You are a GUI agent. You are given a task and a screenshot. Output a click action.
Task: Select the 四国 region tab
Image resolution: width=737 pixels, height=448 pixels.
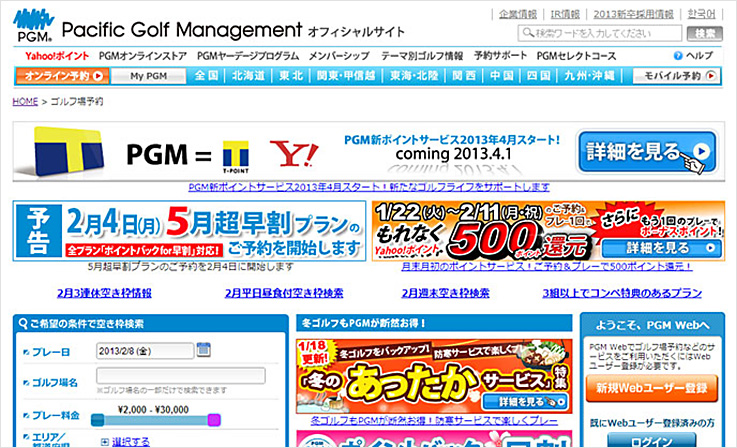point(538,76)
